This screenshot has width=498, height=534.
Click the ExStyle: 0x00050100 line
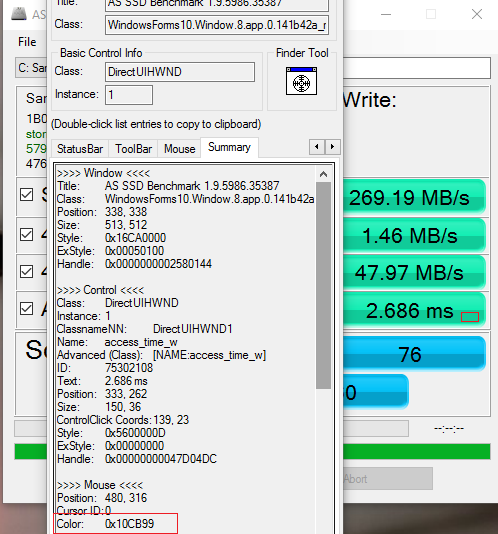tap(110, 251)
